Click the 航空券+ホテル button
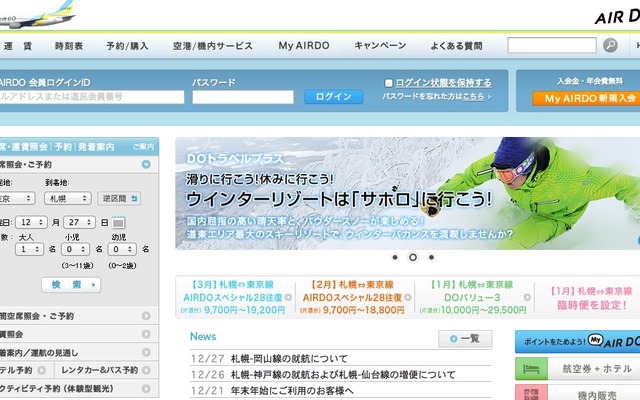The image size is (640, 400). (578, 369)
